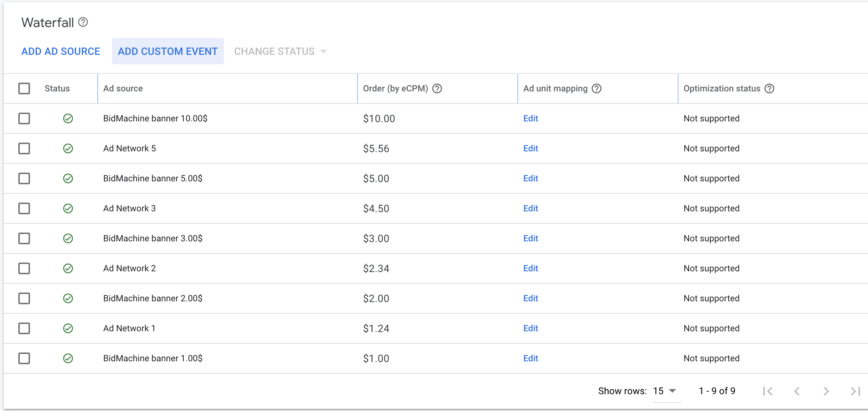
Task: Select checkbox for BidMachine banner 1.00$ row
Action: [24, 358]
